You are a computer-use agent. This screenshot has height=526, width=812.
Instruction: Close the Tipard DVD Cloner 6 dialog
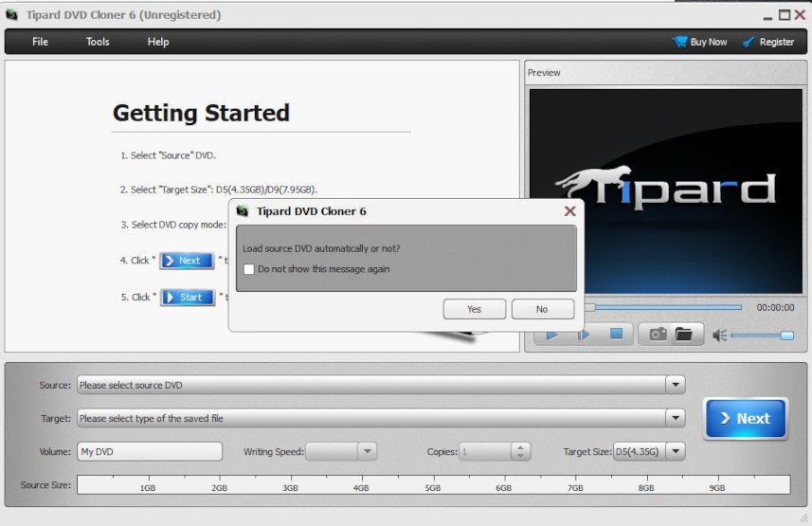(x=569, y=211)
